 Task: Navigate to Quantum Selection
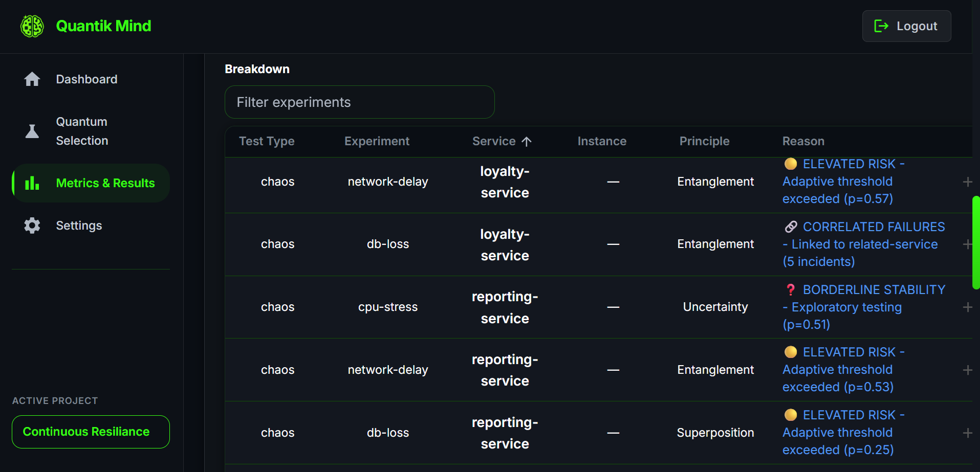82,131
